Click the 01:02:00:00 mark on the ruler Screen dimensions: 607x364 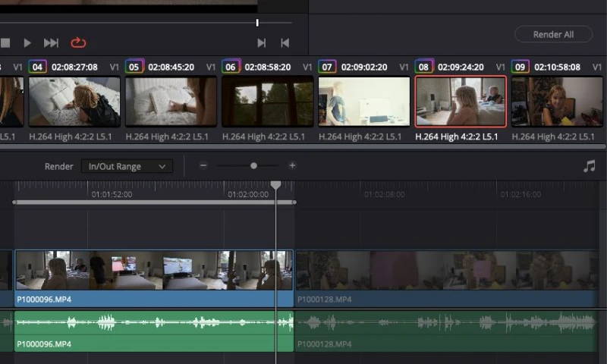(248, 195)
